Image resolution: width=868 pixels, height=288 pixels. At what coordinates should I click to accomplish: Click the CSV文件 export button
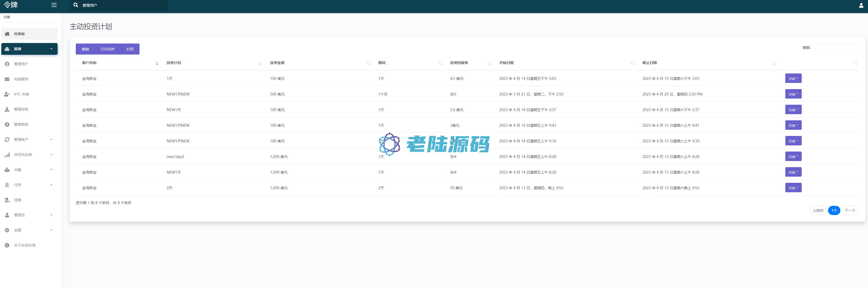pyautogui.click(x=108, y=49)
